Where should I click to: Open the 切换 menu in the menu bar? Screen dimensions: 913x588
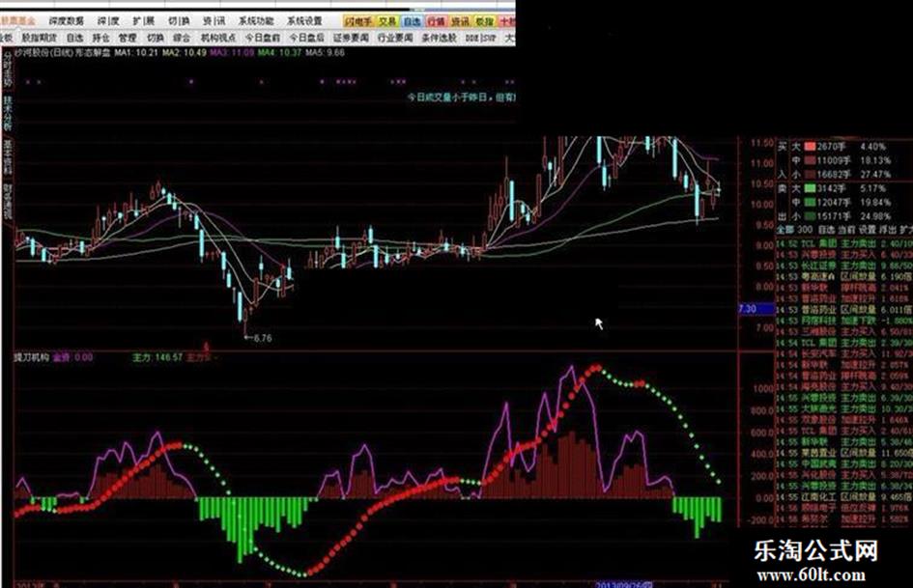pyautogui.click(x=179, y=21)
